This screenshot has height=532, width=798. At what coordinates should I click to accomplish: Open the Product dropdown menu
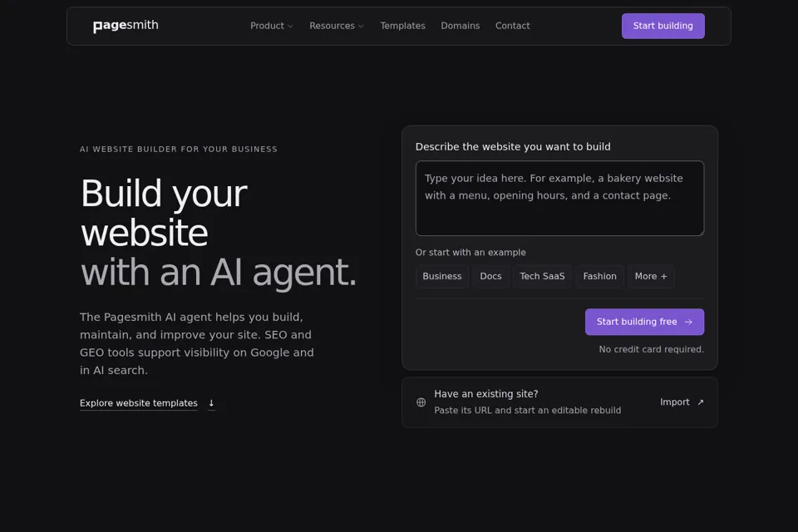click(x=271, y=26)
